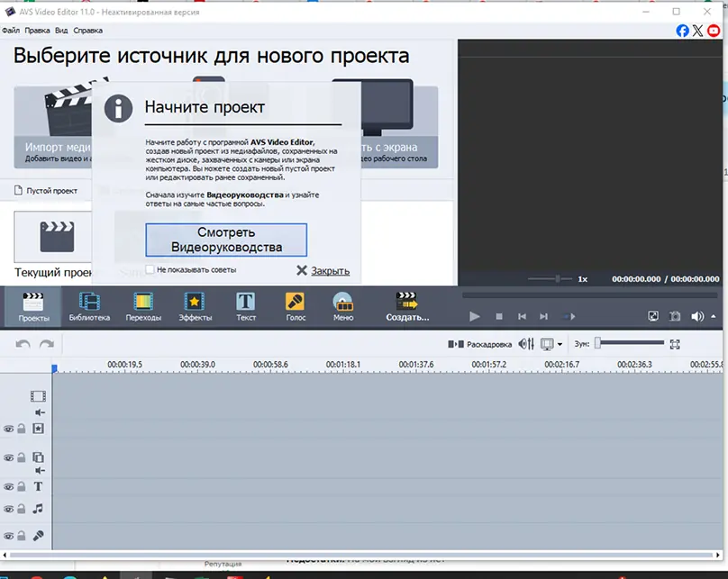Open the Текст tool panel
Screen dimensions: 728x579
(x=246, y=307)
